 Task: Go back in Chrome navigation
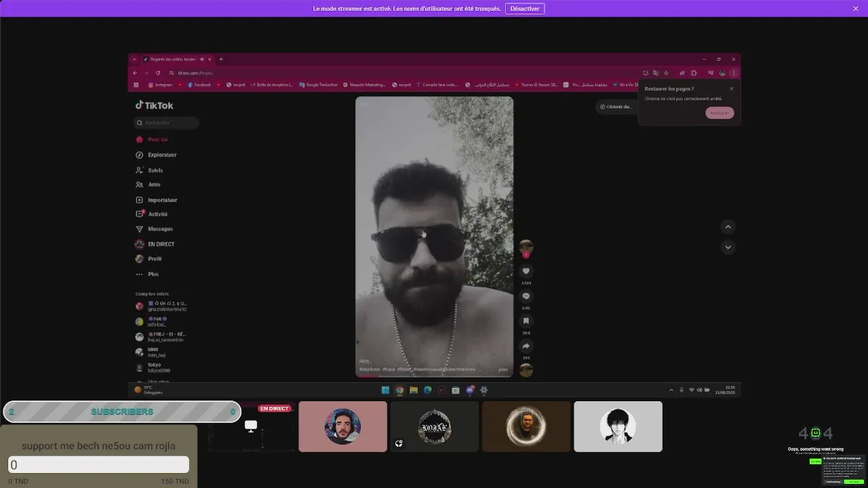click(135, 73)
